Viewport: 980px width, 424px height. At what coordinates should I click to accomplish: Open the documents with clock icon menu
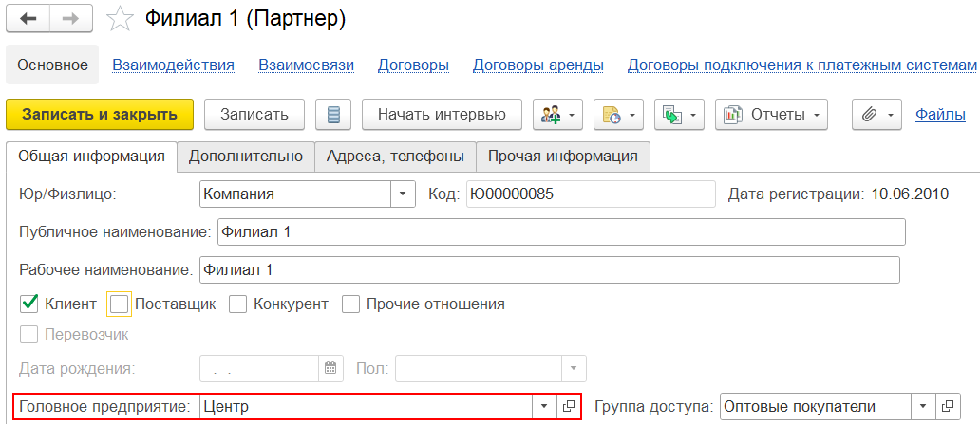point(618,115)
